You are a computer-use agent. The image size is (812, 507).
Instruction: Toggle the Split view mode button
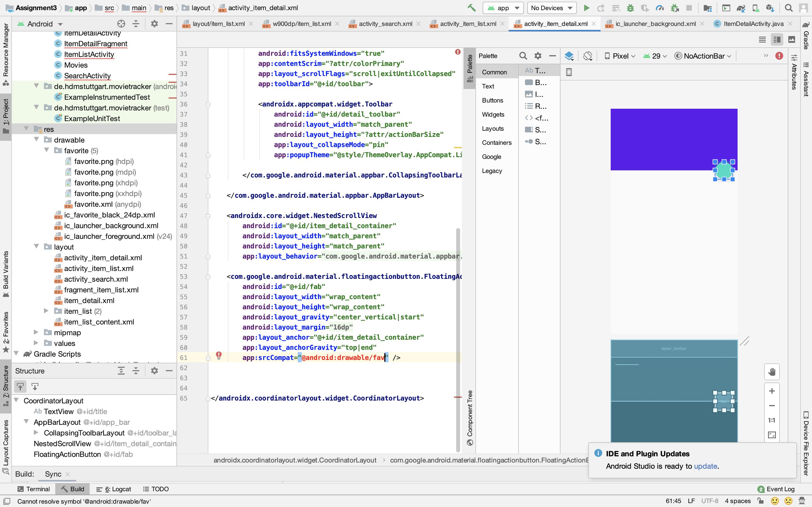click(776, 39)
